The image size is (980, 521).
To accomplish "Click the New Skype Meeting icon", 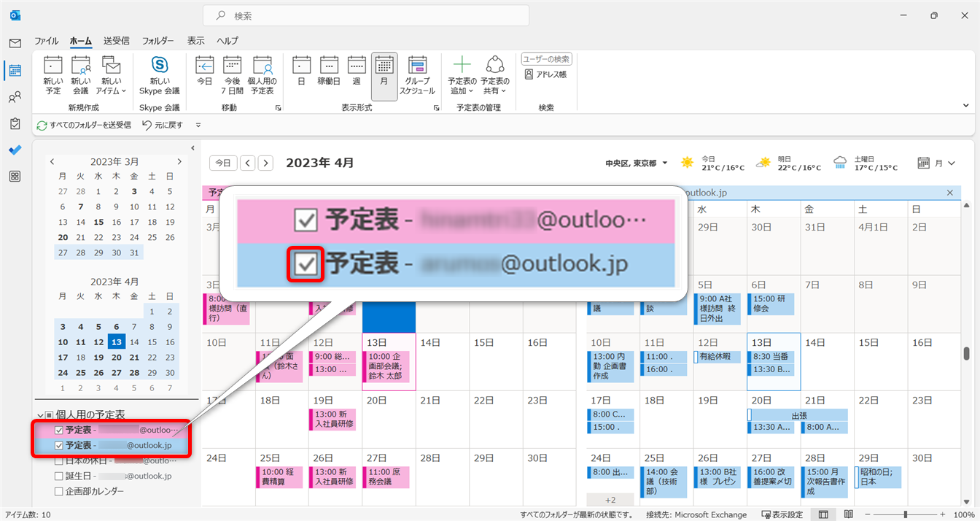I will tap(160, 76).
